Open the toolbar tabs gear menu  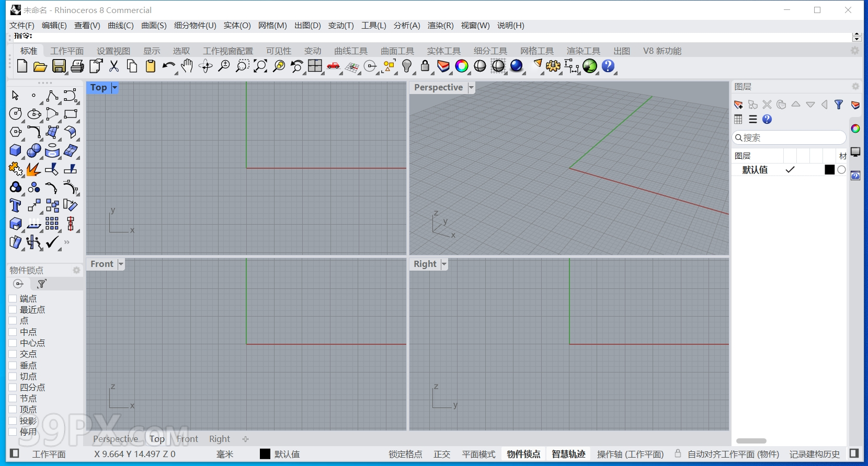tap(855, 51)
